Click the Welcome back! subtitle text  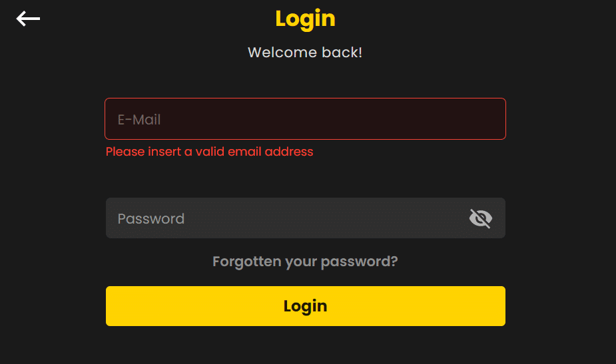pyautogui.click(x=305, y=52)
